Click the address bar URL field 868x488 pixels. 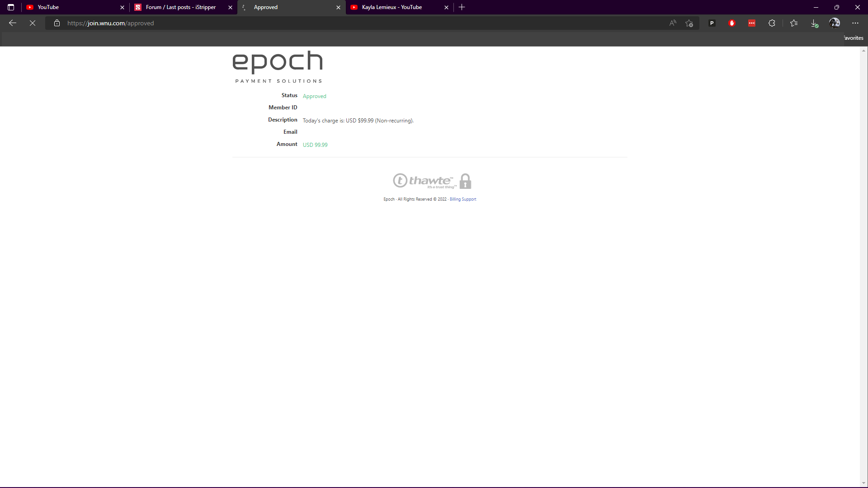[x=316, y=23]
